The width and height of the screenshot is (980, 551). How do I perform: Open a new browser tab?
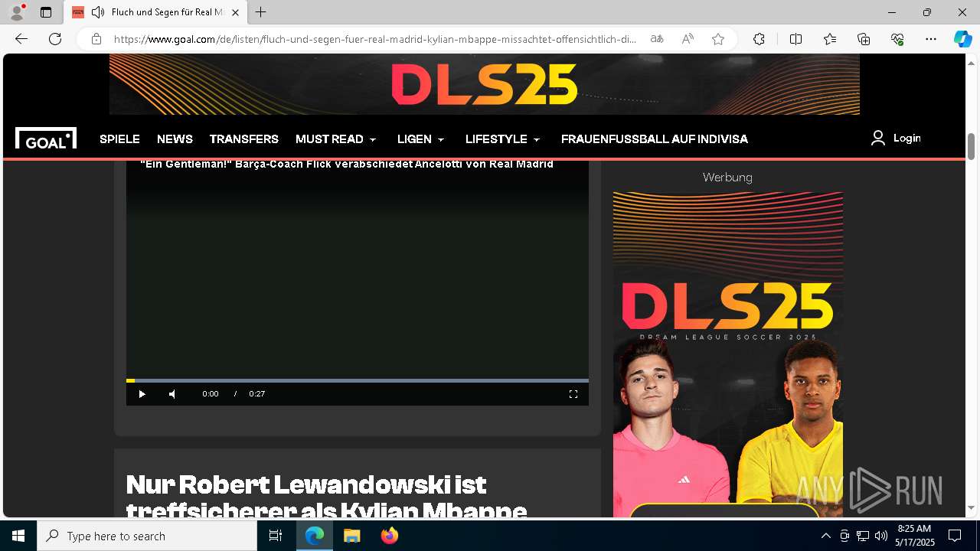(x=261, y=12)
